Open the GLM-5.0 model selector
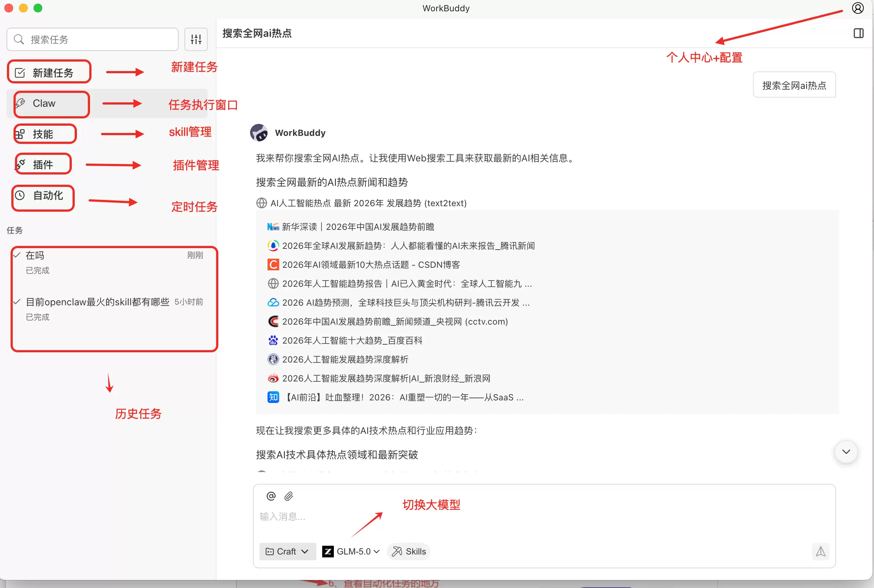The image size is (874, 588). pyautogui.click(x=350, y=551)
